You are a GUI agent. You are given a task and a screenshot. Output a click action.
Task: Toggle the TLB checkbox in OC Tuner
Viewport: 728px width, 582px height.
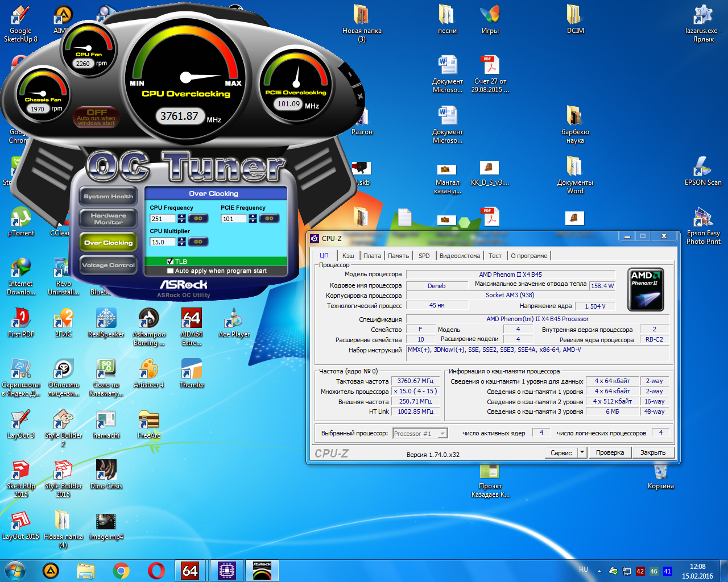coord(170,261)
